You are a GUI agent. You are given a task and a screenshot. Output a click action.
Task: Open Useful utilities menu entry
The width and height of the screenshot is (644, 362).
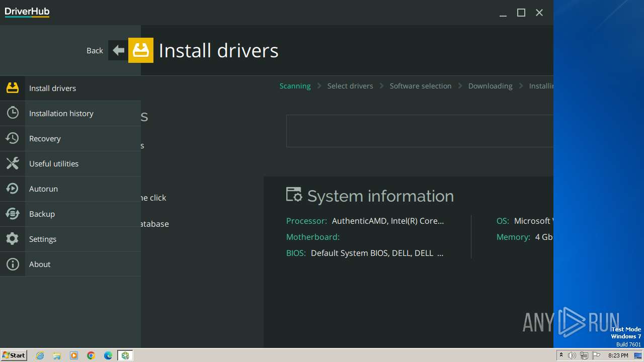coord(70,163)
